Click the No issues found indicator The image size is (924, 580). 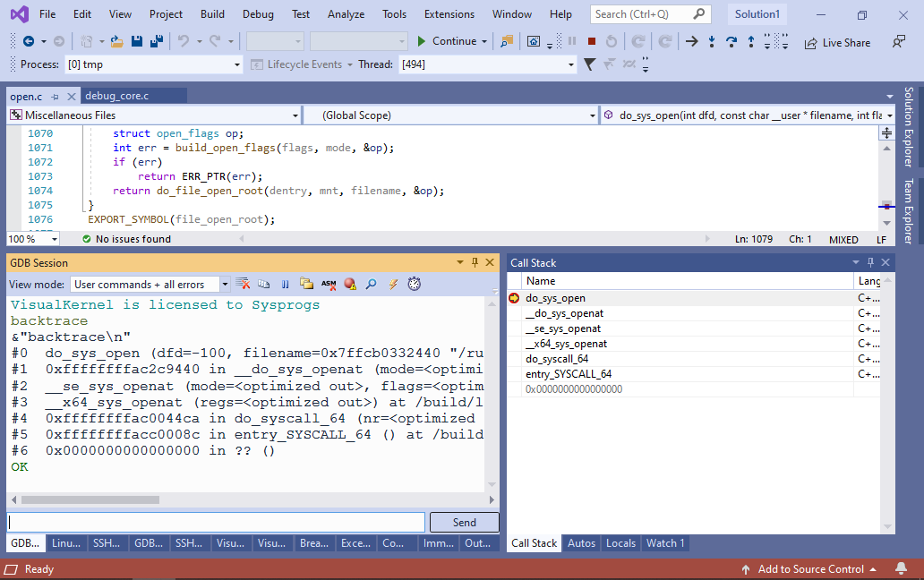[127, 239]
